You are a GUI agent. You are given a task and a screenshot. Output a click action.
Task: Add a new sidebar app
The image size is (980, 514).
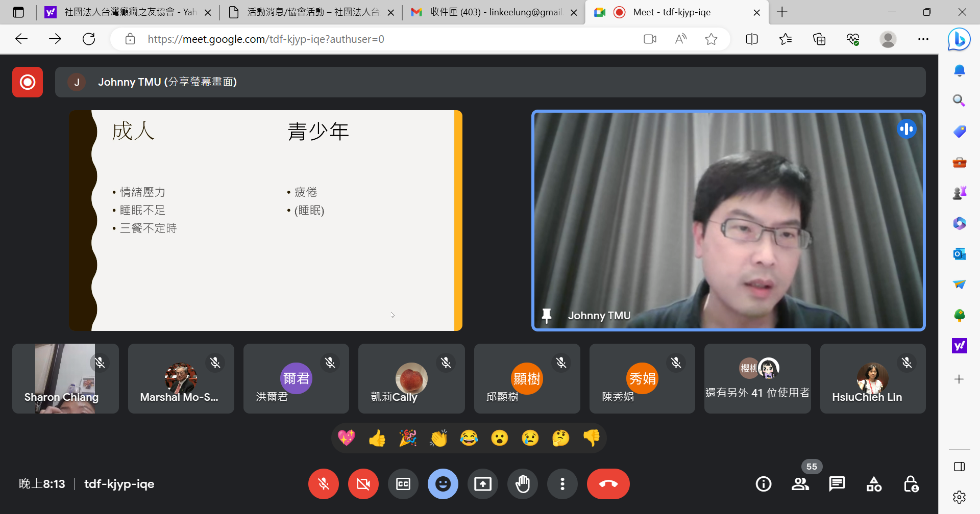(959, 379)
